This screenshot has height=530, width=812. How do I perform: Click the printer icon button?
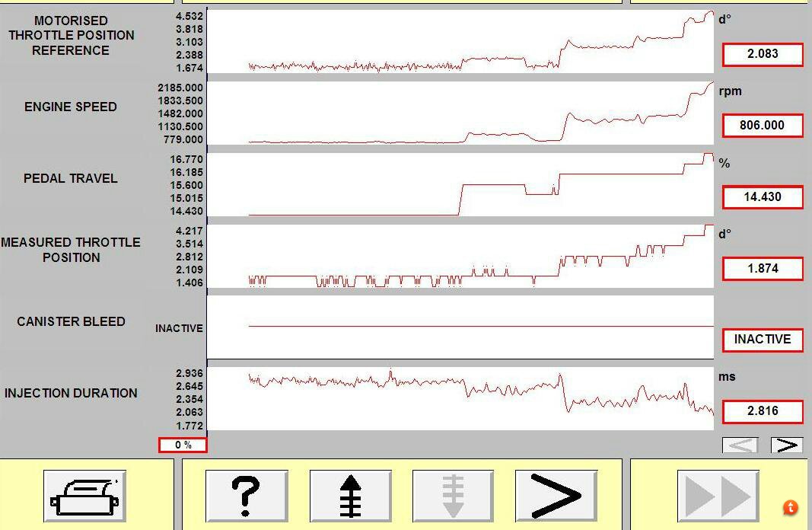[84, 496]
